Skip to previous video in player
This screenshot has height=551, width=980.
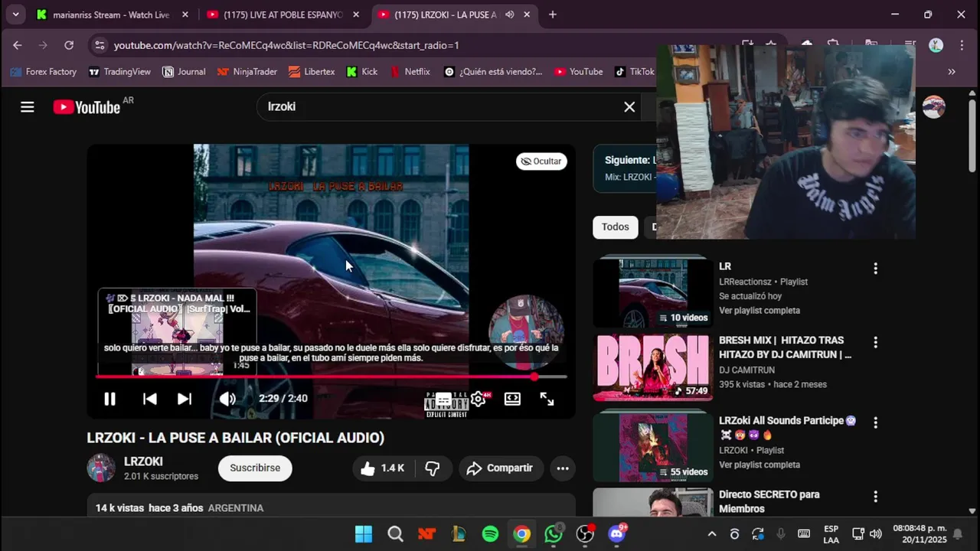point(150,399)
